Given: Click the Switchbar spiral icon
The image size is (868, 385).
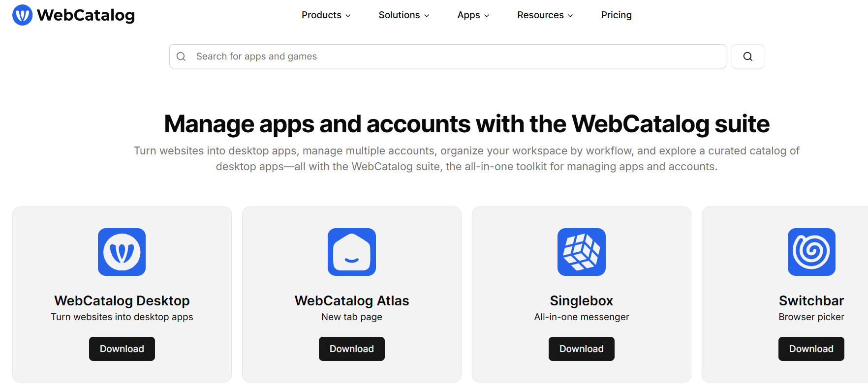Looking at the screenshot, I should point(811,252).
